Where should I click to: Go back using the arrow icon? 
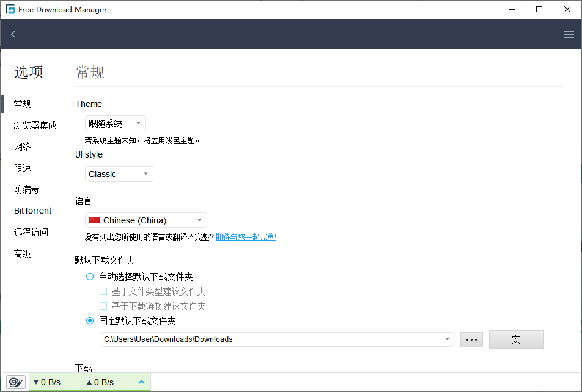tap(13, 34)
